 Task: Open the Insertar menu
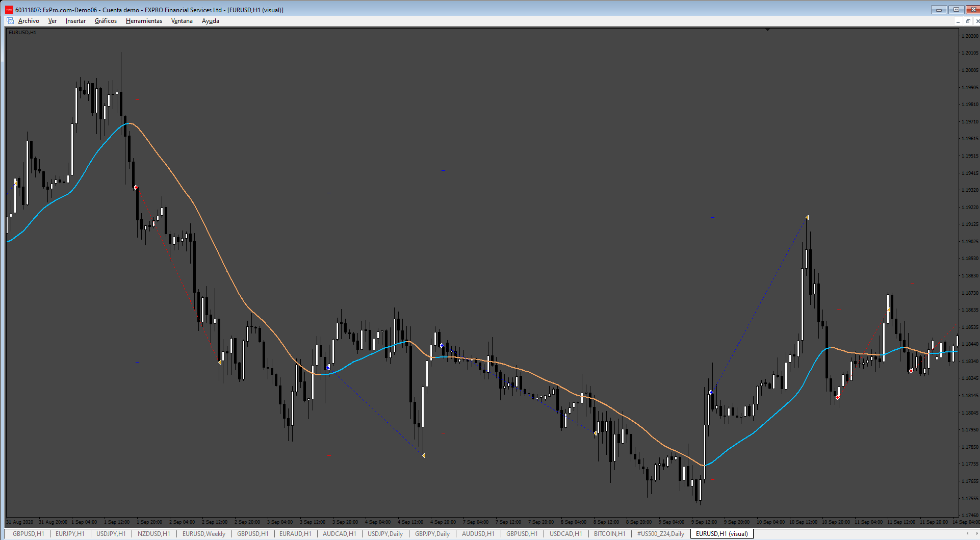click(75, 21)
